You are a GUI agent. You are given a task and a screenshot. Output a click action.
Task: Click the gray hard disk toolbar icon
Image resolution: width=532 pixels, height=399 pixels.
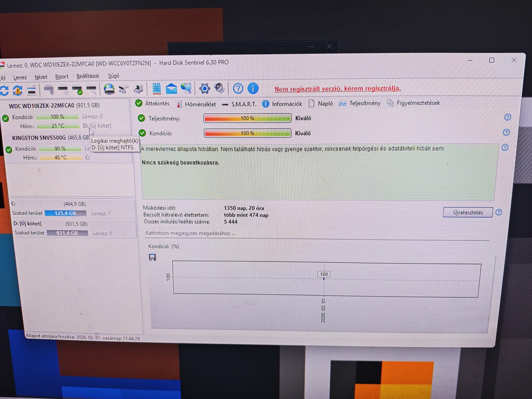pos(49,90)
